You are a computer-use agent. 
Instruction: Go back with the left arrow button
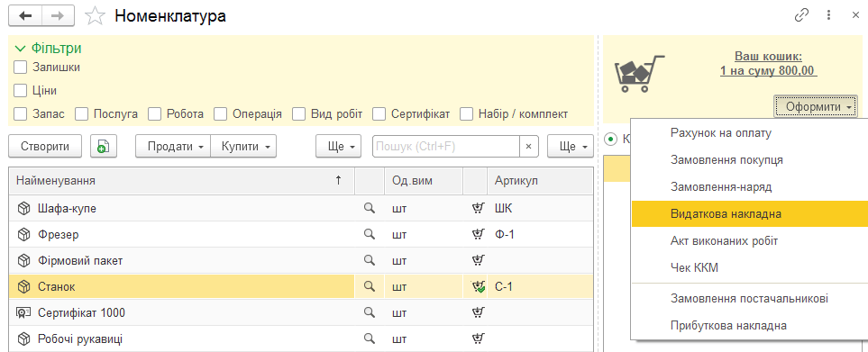25,16
